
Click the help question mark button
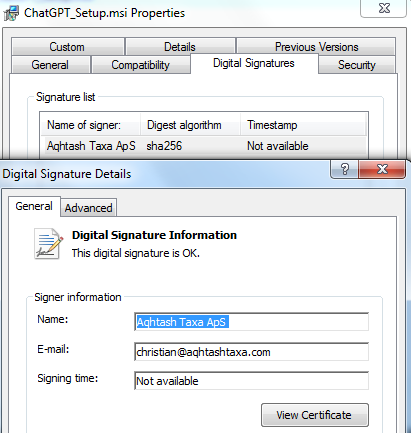(x=345, y=169)
